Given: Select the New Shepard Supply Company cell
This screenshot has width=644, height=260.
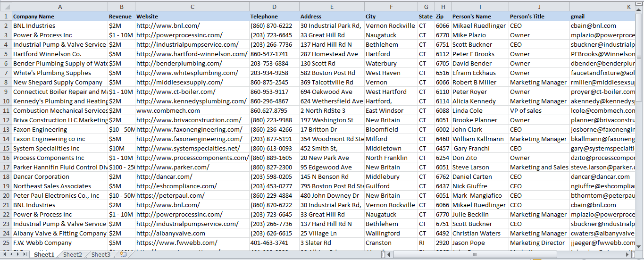Looking at the screenshot, I should [60, 82].
